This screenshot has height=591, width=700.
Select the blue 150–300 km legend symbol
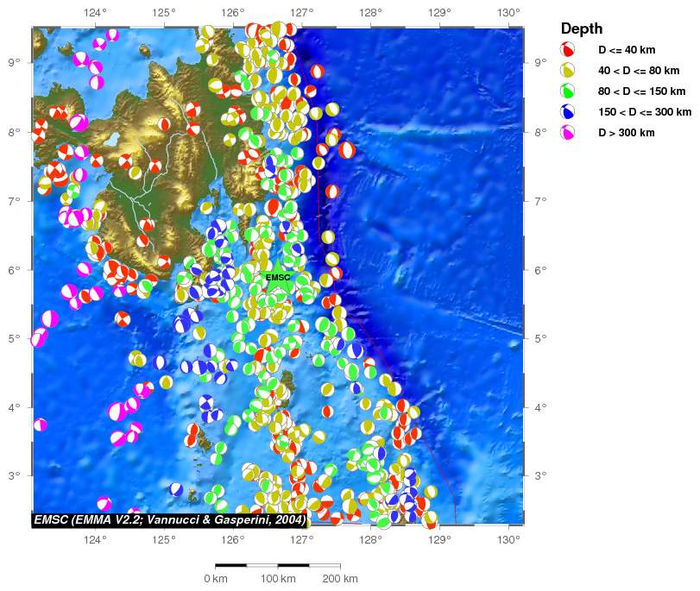(x=568, y=111)
